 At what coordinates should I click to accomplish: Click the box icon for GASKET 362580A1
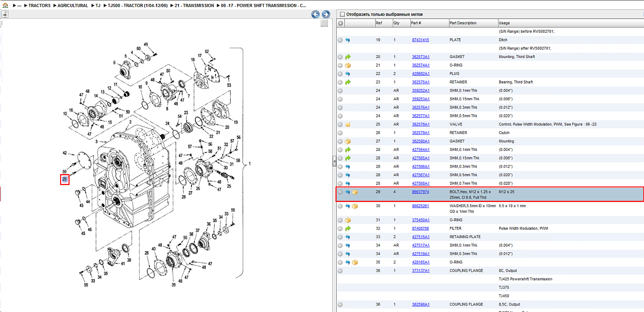(x=348, y=141)
